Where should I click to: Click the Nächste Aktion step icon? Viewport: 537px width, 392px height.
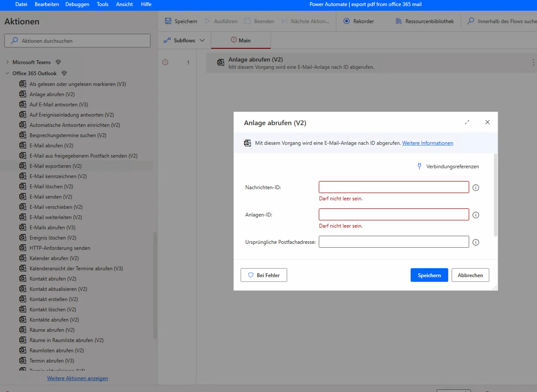click(x=284, y=21)
